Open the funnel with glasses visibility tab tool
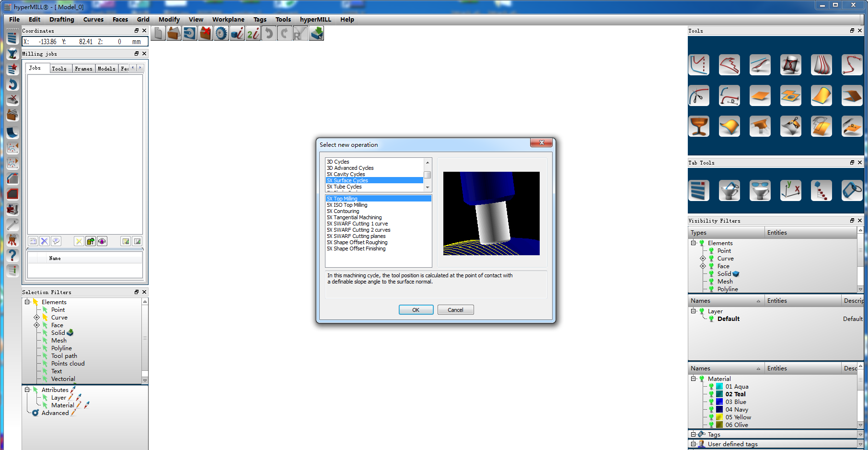The height and width of the screenshot is (450, 868). 760,190
